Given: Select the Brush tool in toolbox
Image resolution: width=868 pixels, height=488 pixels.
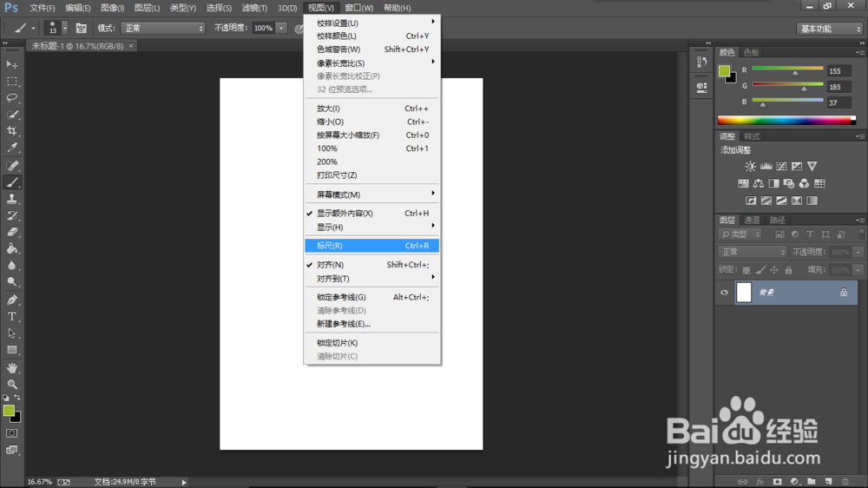Looking at the screenshot, I should pos(11,182).
